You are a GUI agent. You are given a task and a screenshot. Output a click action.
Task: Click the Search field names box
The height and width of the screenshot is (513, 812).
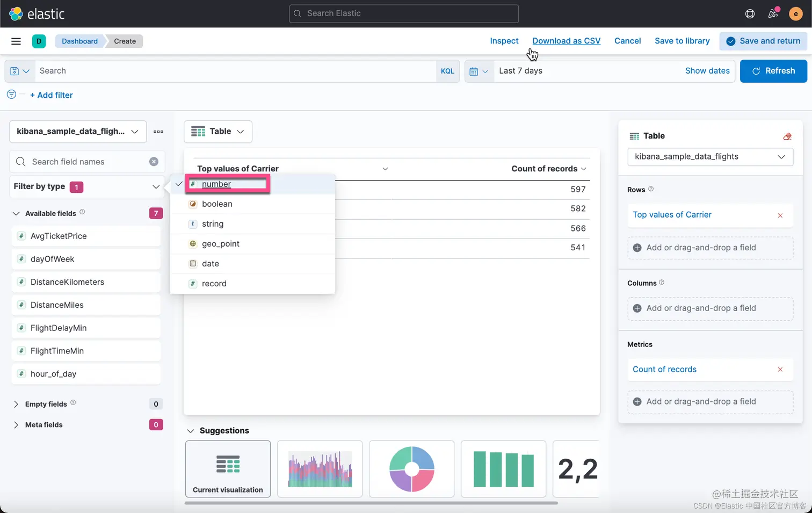tap(87, 162)
